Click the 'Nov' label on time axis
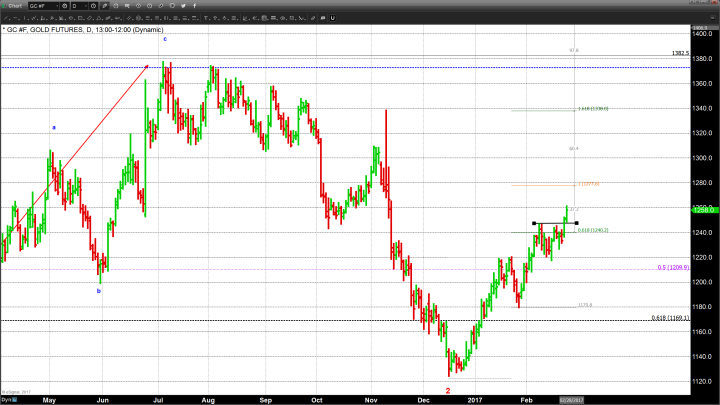720x405 pixels. point(371,400)
